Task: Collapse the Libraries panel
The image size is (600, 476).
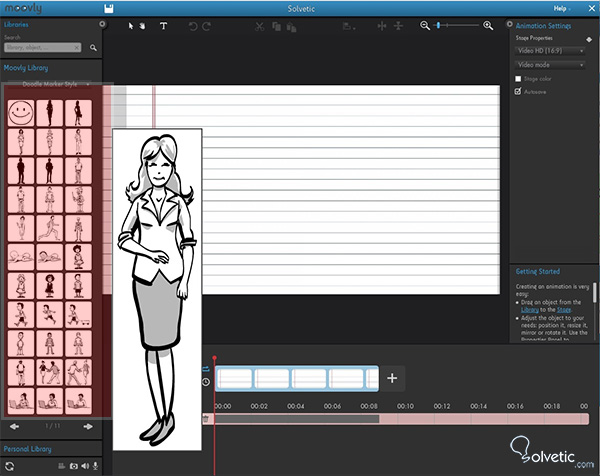Action: pos(102,22)
